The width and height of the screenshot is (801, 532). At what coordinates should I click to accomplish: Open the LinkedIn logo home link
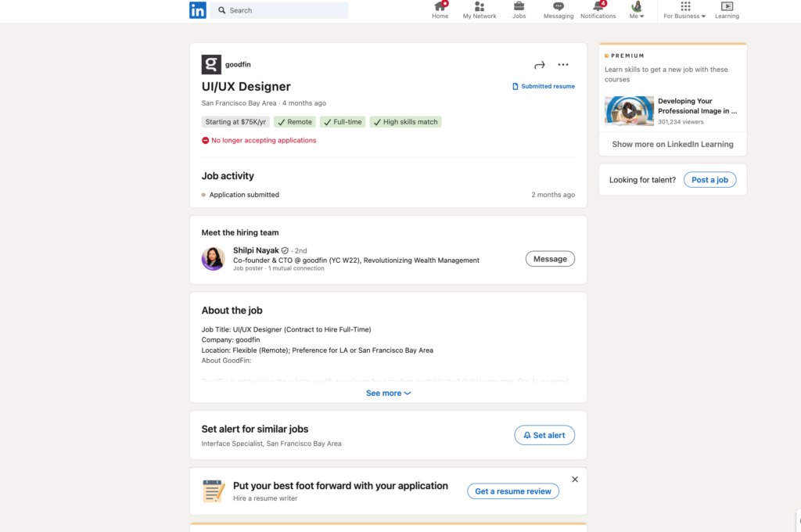pos(198,10)
